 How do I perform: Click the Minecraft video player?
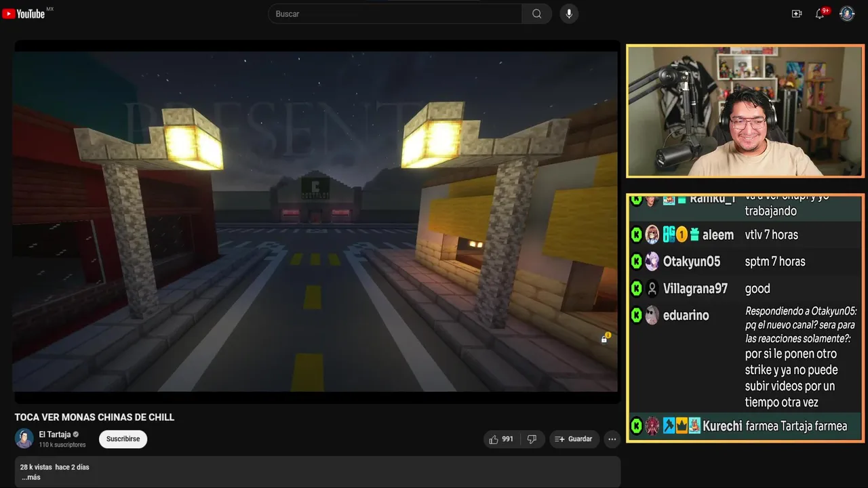[x=315, y=221]
